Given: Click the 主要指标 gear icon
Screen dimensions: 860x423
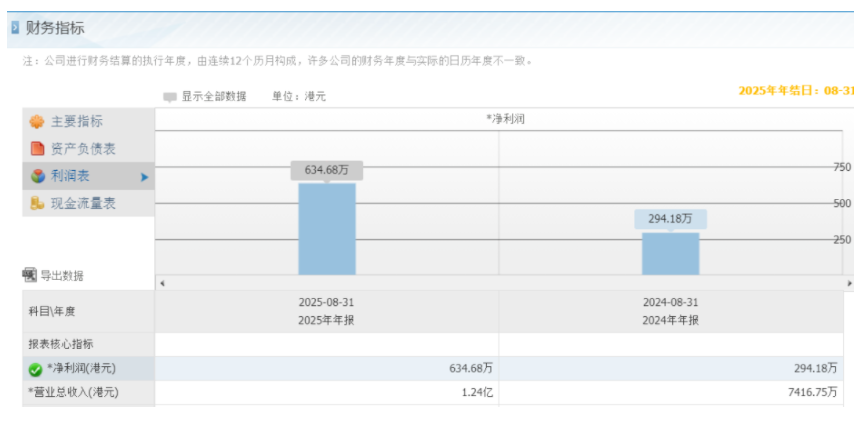Looking at the screenshot, I should pos(37,122).
